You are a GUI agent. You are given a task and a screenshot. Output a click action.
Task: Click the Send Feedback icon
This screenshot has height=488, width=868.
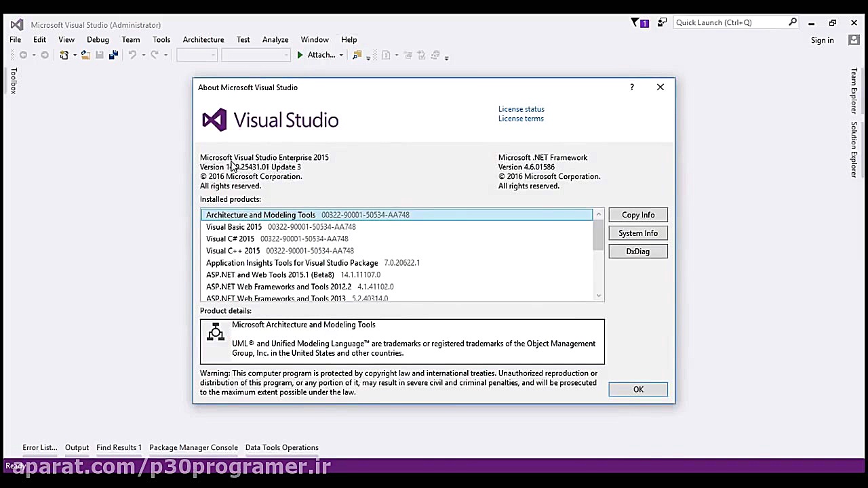(662, 22)
